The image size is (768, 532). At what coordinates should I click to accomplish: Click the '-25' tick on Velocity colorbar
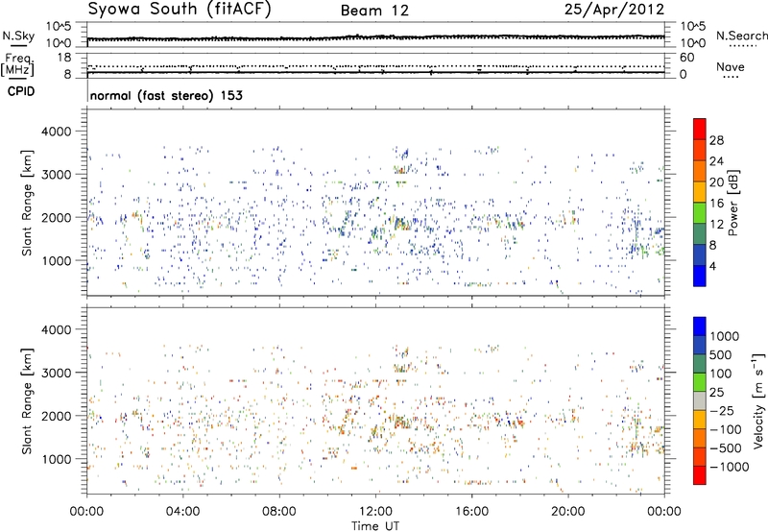coord(722,410)
